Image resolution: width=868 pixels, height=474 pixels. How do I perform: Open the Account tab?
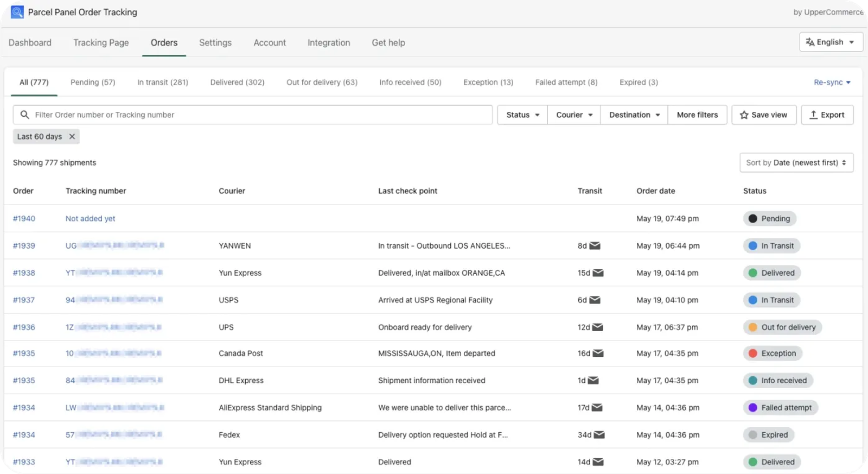[270, 42]
